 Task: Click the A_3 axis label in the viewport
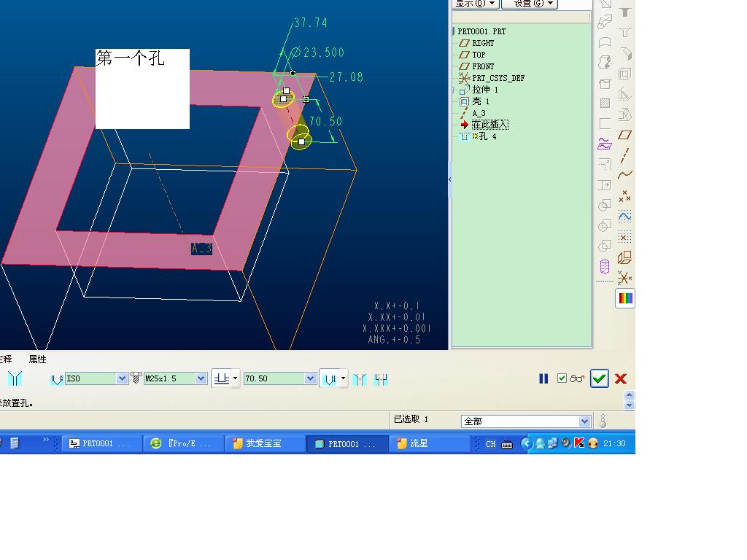(x=201, y=248)
